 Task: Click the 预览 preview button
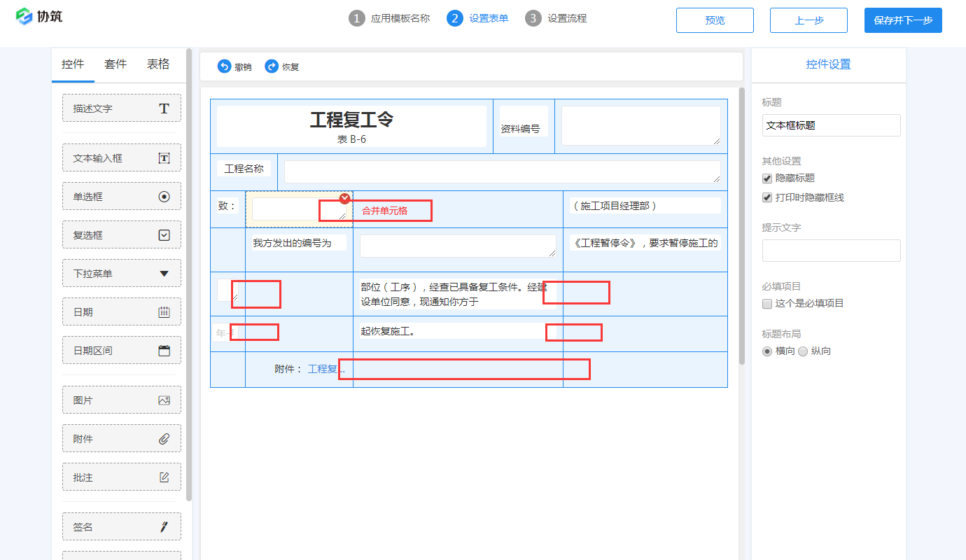pyautogui.click(x=715, y=20)
